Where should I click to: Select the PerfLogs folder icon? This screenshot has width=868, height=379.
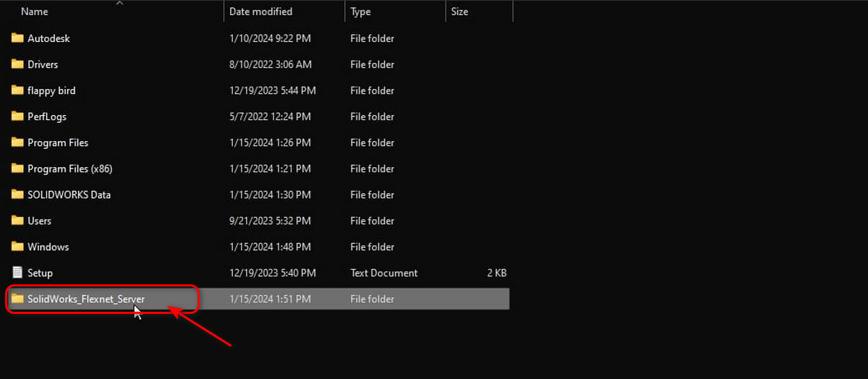click(18, 116)
